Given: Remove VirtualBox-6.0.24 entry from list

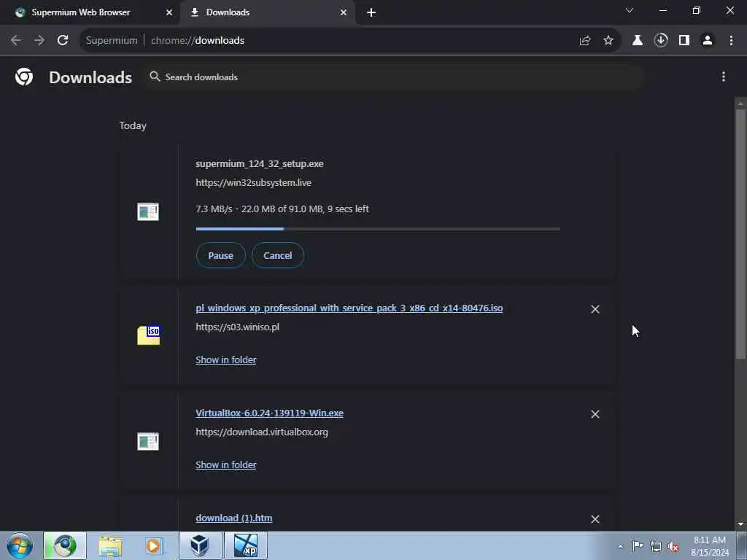Looking at the screenshot, I should (x=595, y=414).
